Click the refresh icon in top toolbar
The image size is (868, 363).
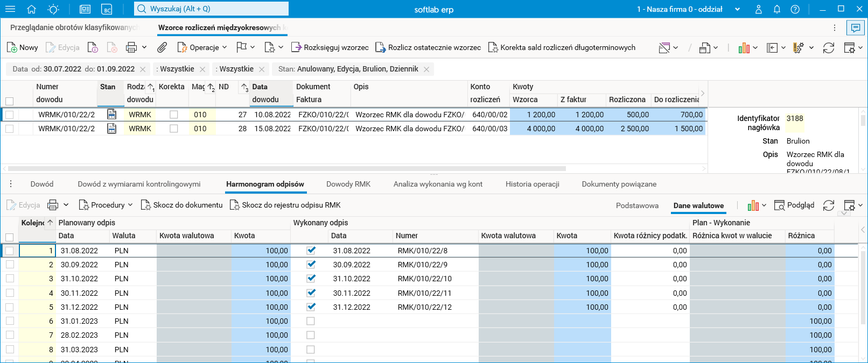coord(829,48)
